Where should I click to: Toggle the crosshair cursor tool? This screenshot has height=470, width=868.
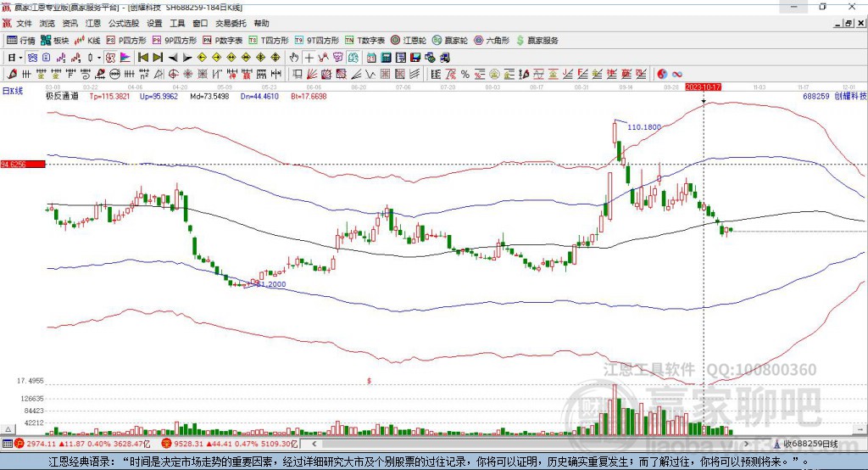(309, 57)
